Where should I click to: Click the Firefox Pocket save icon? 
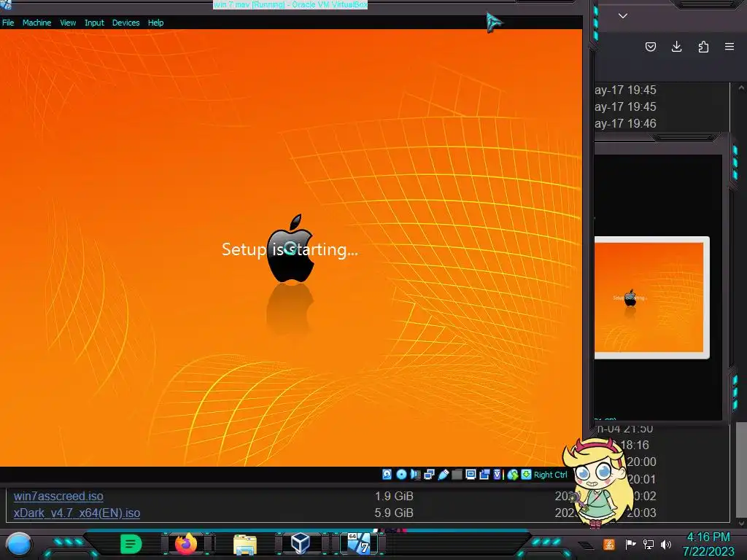coord(650,47)
